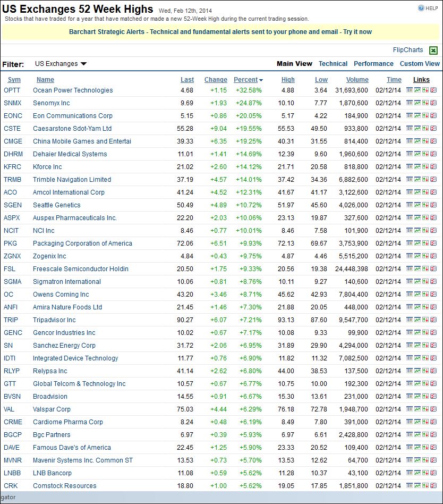Click the up/down arrows icon for BGCP
Image resolution: width=443 pixels, height=504 pixels.
[425, 434]
